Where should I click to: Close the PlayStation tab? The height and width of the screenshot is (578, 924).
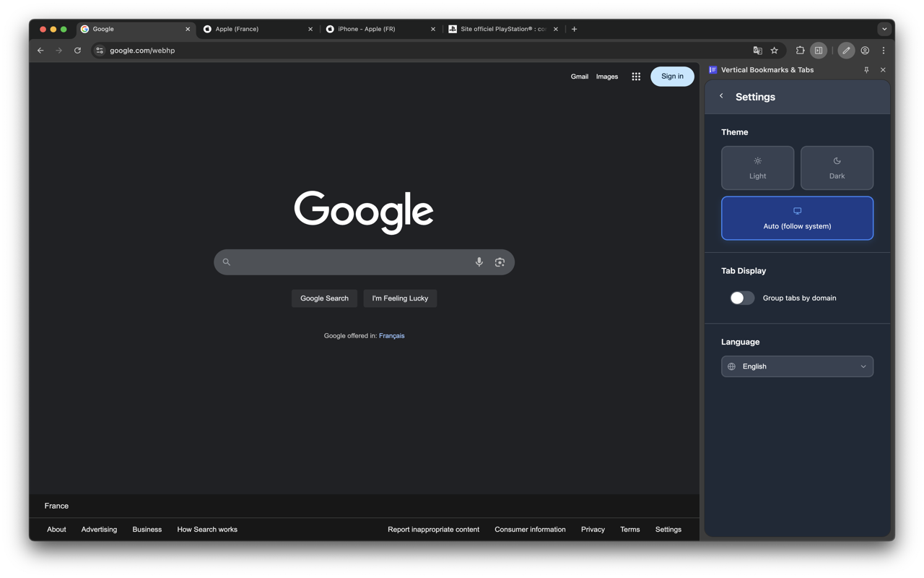556,29
